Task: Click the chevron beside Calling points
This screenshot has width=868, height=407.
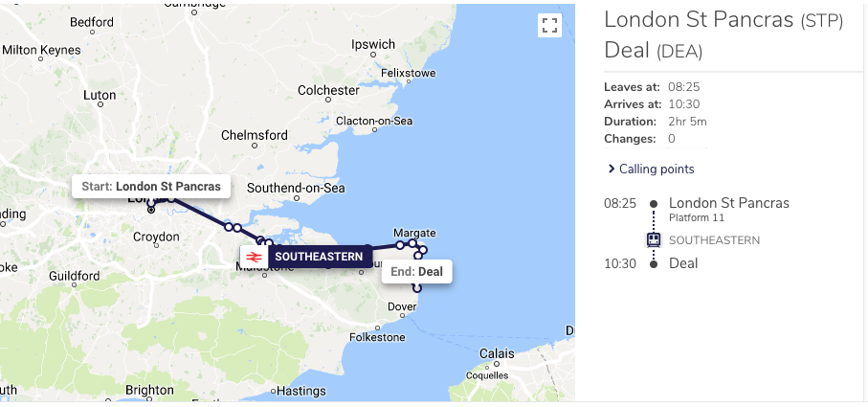Action: point(612,169)
